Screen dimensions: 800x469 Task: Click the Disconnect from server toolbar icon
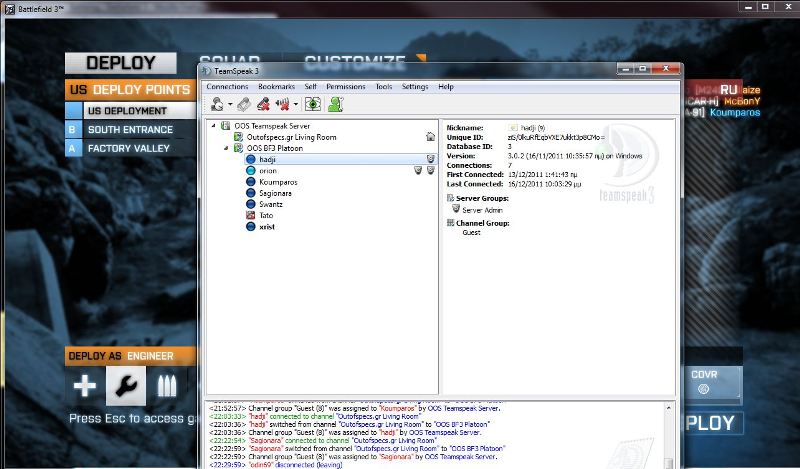click(244, 104)
